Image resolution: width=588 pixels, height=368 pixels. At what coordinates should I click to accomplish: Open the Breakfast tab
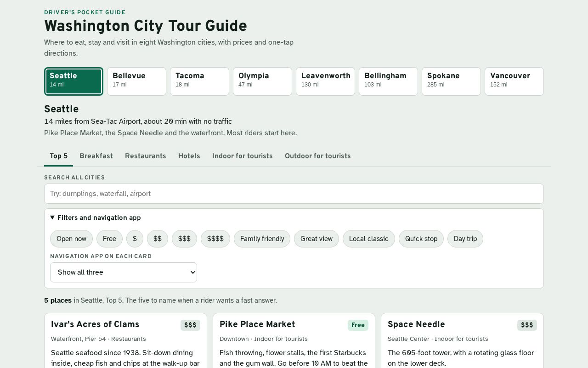(96, 156)
